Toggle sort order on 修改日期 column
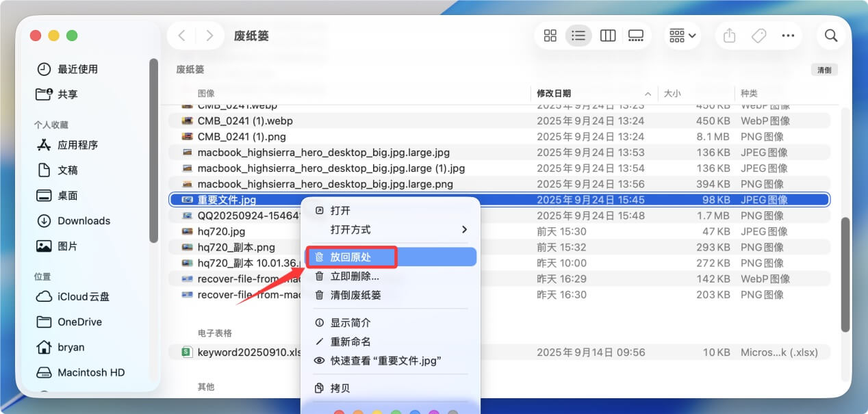This screenshot has width=868, height=414. coord(554,93)
